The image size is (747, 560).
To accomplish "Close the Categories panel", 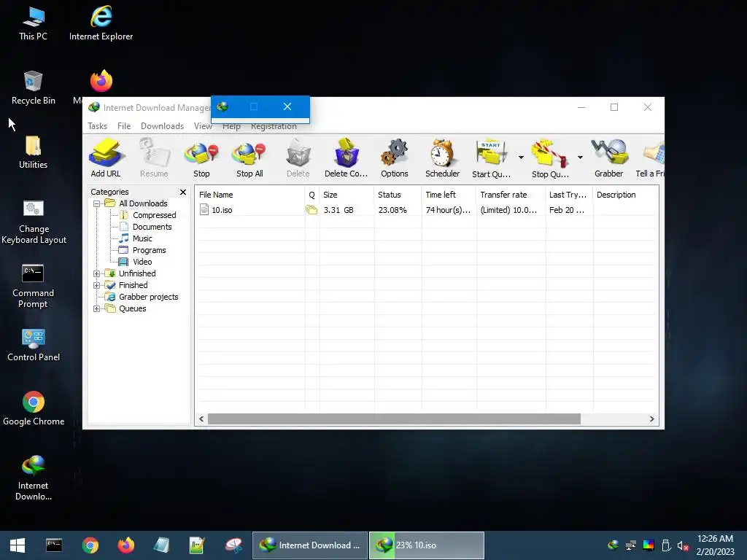I will click(x=183, y=192).
